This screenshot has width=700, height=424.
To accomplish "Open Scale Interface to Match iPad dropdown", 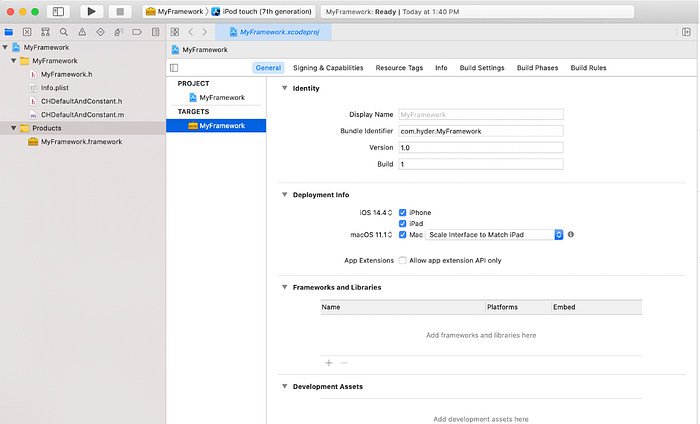I will point(494,234).
